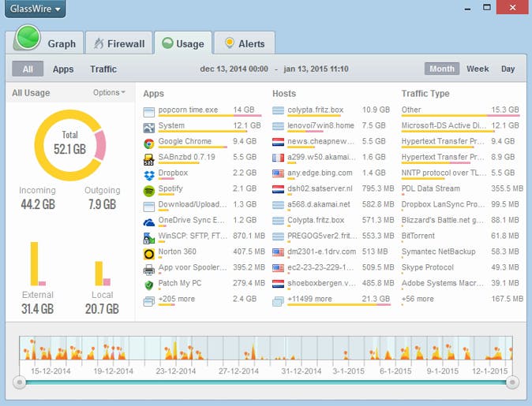The image size is (532, 406).
Task: Click the popcorn time.exe app icon
Action: 148,112
